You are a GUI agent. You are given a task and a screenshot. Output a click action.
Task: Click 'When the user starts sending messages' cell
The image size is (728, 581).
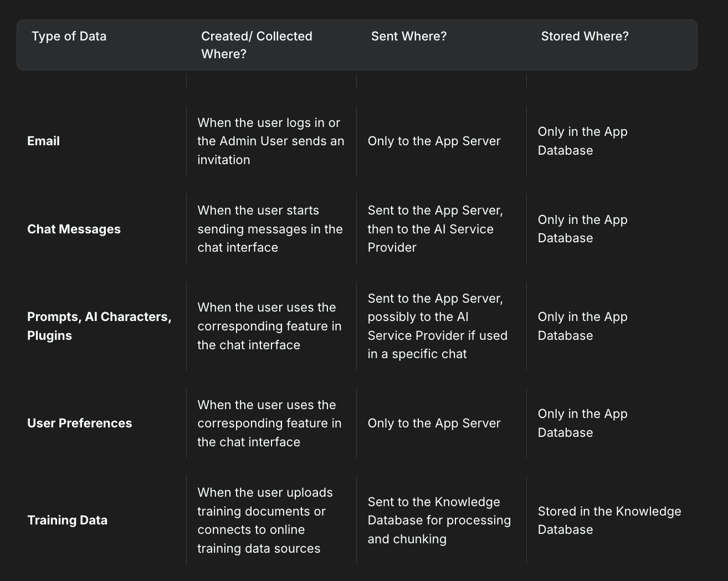click(270, 229)
